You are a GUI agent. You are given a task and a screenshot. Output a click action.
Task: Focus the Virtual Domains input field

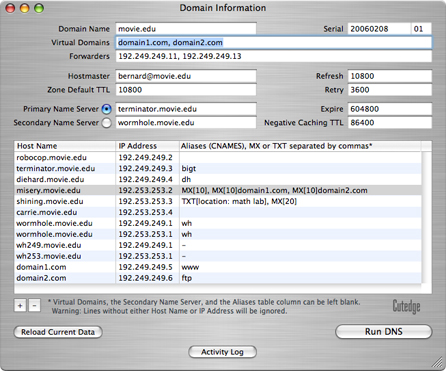(274, 43)
